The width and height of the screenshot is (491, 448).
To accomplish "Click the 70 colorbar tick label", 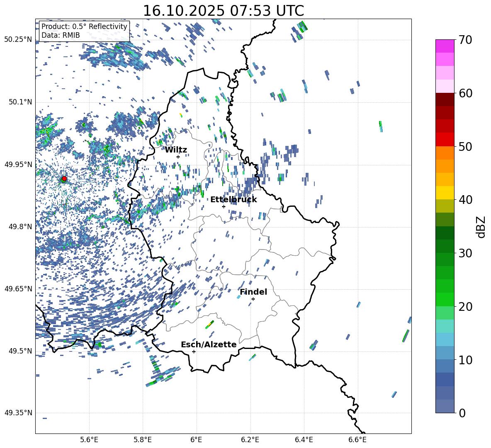I will pos(467,40).
